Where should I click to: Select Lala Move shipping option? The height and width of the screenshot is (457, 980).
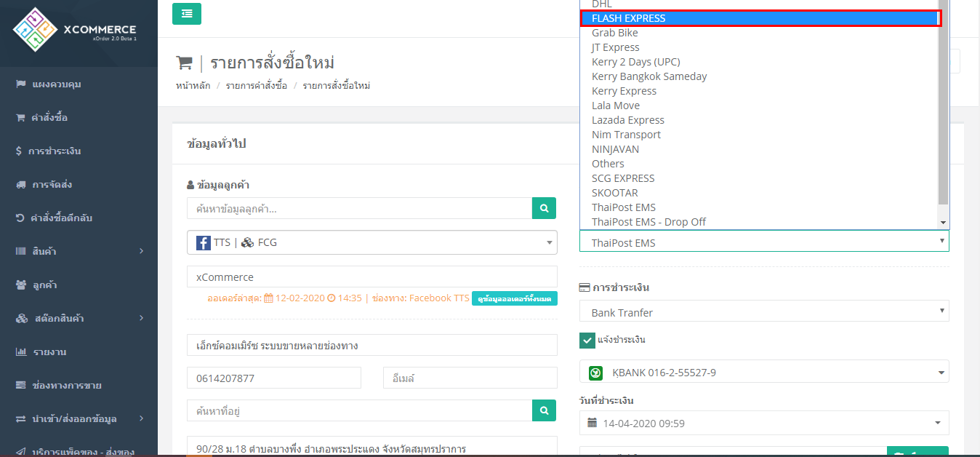tap(759, 106)
